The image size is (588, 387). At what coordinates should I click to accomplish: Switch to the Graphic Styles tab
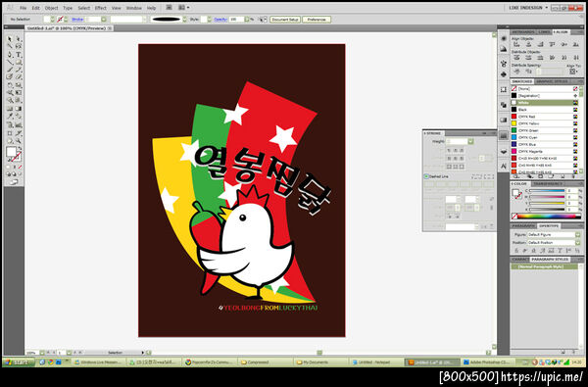(x=551, y=81)
